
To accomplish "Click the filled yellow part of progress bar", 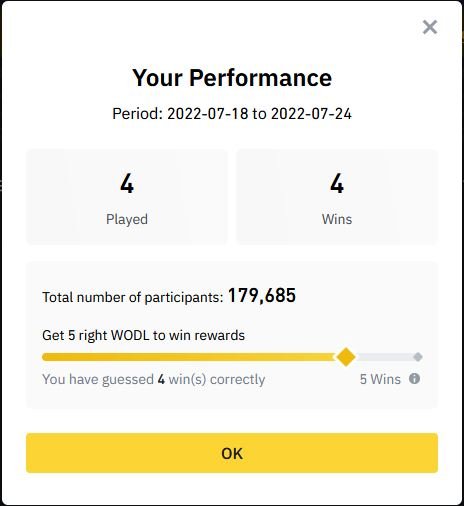I will (189, 357).
